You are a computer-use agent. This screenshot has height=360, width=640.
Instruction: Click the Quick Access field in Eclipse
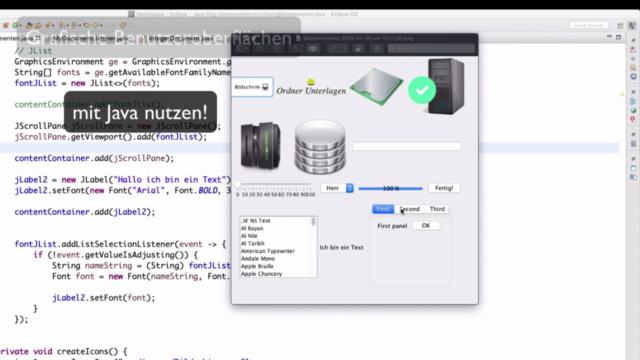[x=588, y=25]
